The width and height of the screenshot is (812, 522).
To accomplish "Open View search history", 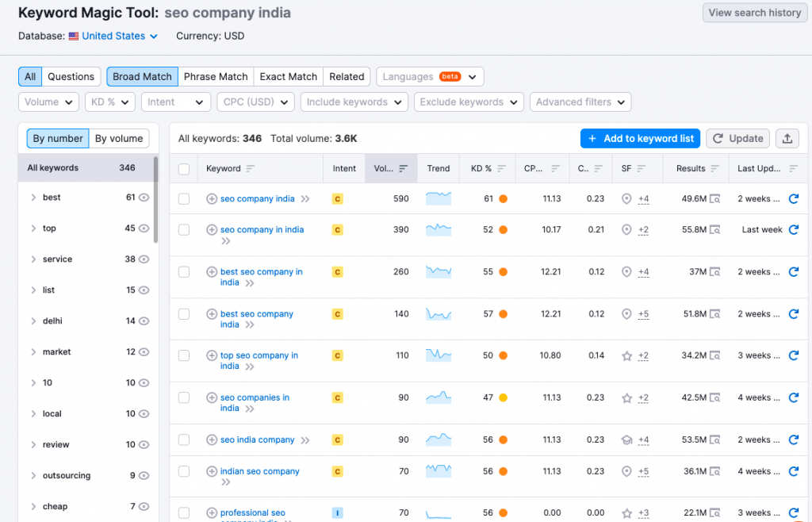I will 754,12.
